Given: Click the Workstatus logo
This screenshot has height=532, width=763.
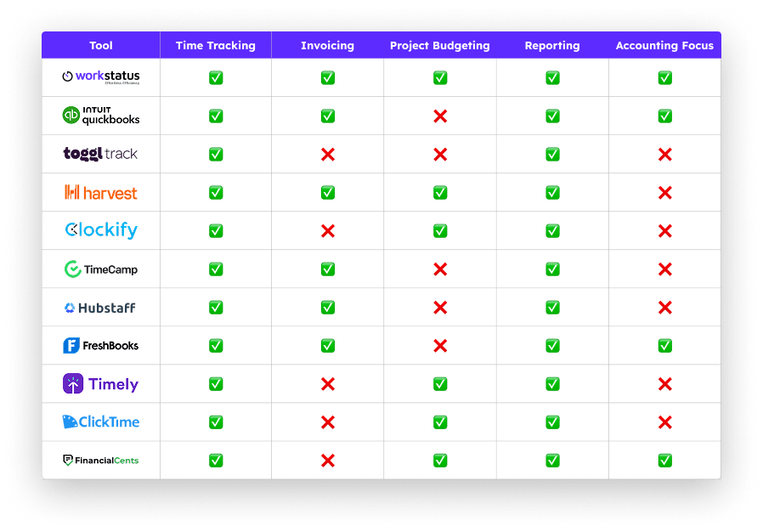Looking at the screenshot, I should click(x=100, y=76).
